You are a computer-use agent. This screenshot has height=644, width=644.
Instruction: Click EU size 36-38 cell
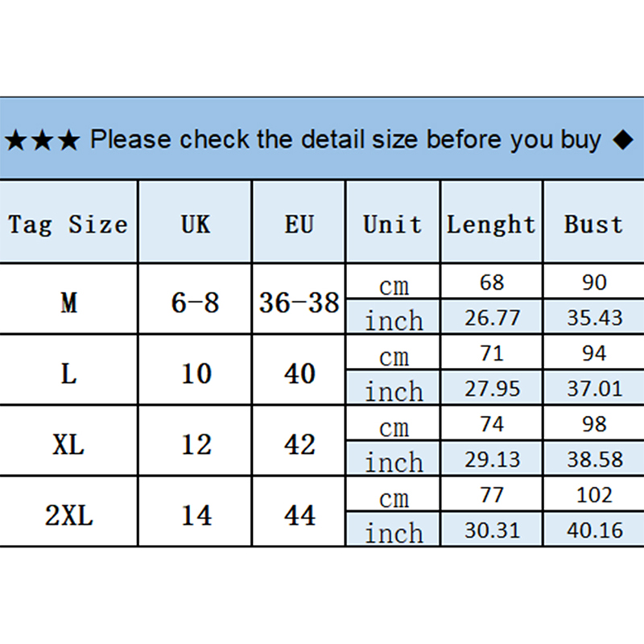point(299,303)
